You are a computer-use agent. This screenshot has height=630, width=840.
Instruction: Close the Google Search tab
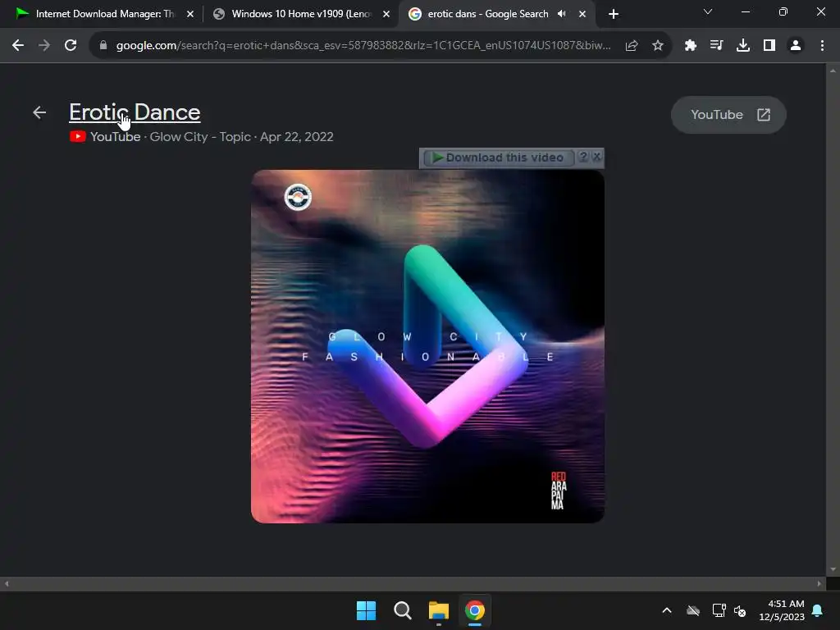pyautogui.click(x=582, y=14)
